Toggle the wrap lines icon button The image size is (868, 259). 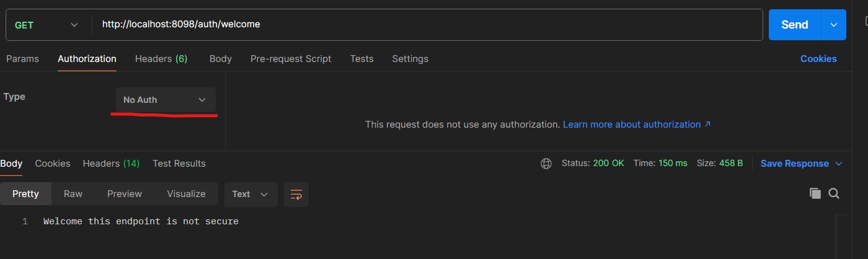point(296,195)
